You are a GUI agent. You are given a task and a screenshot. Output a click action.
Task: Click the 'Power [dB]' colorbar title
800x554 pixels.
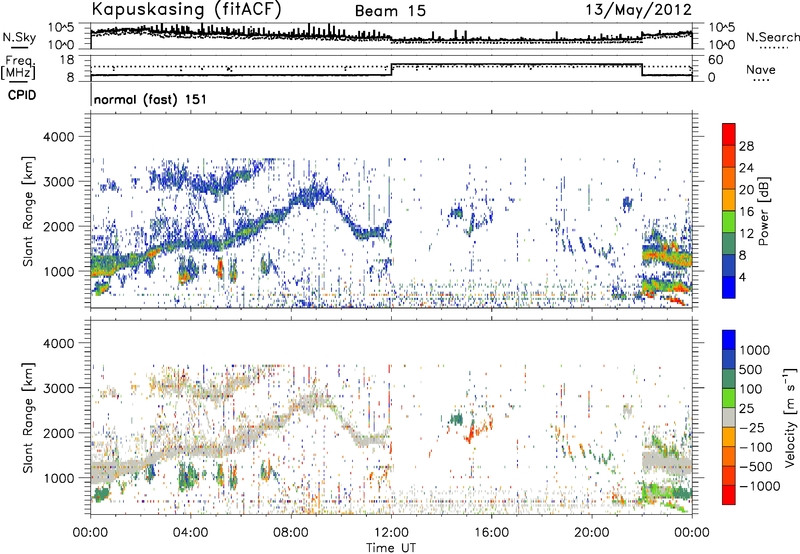[764, 211]
